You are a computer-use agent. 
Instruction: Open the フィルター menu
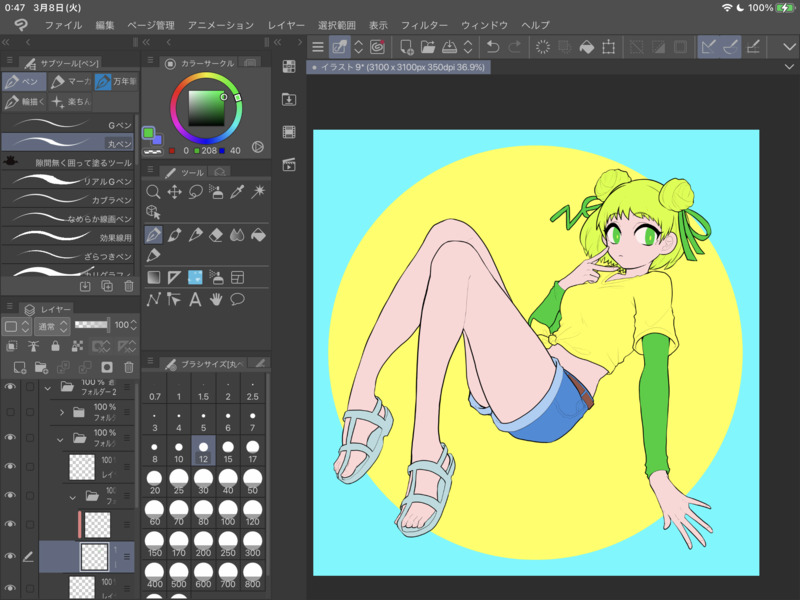pos(424,24)
